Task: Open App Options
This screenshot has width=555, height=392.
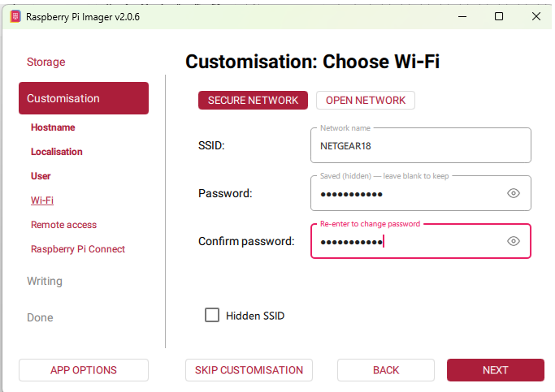Action: point(83,370)
